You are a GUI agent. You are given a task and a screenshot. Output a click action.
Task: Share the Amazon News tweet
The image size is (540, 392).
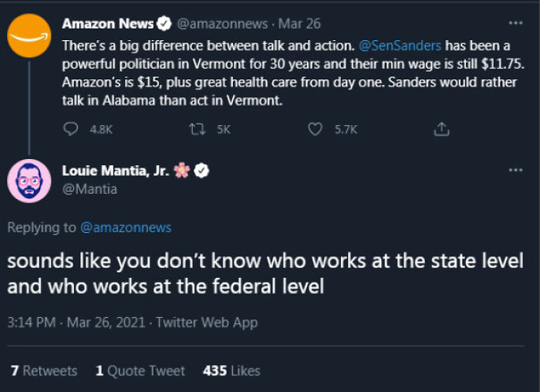[x=441, y=130]
